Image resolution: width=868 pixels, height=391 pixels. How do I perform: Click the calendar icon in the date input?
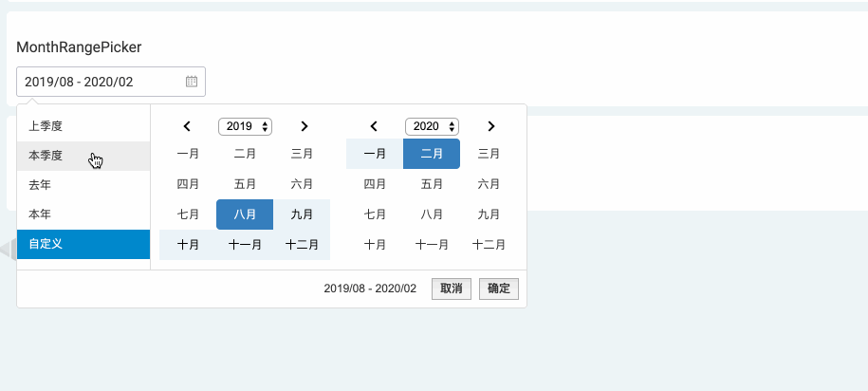point(192,82)
